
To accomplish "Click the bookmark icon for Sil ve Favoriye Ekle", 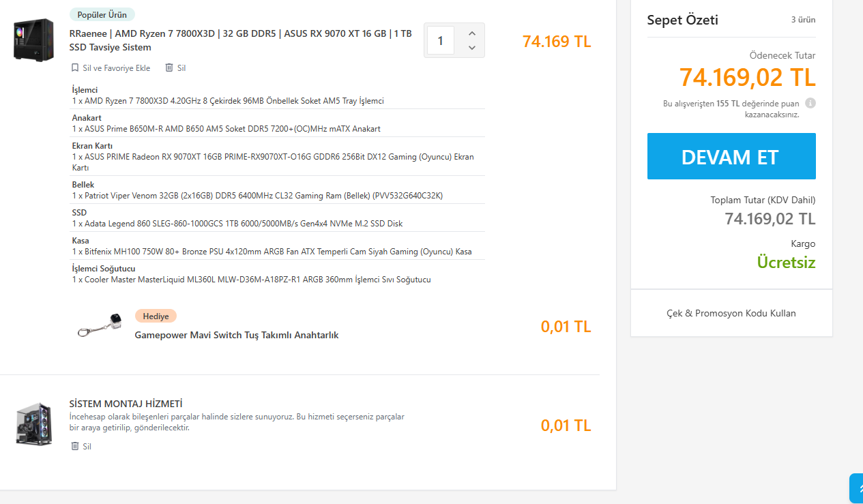I will 75,68.
